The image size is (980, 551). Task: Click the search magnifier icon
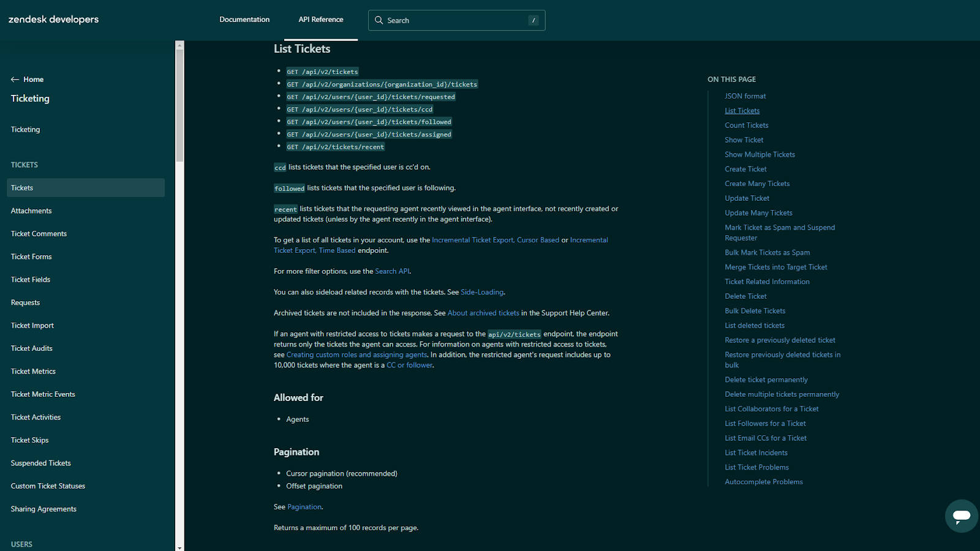point(379,20)
